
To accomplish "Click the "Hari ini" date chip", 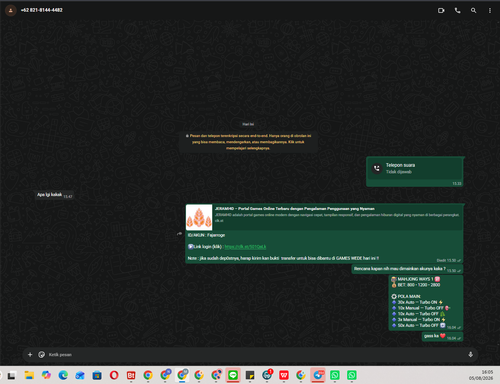I will pyautogui.click(x=248, y=124).
